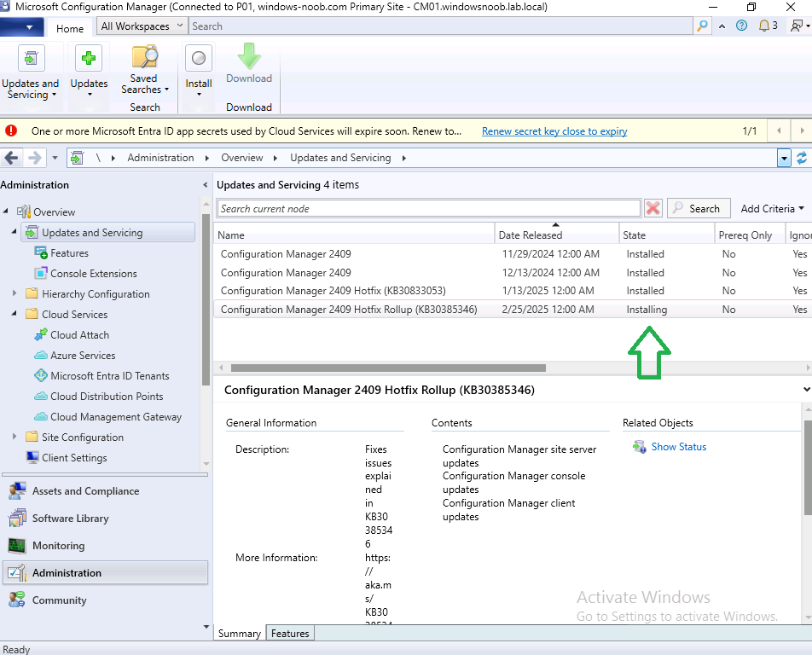Click the Download ribbon arrow icon

point(249,56)
